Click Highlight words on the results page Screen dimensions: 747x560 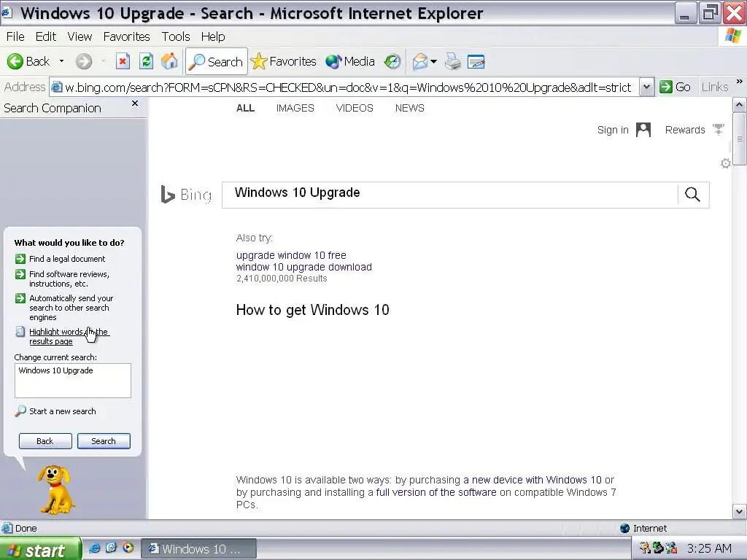tap(62, 336)
